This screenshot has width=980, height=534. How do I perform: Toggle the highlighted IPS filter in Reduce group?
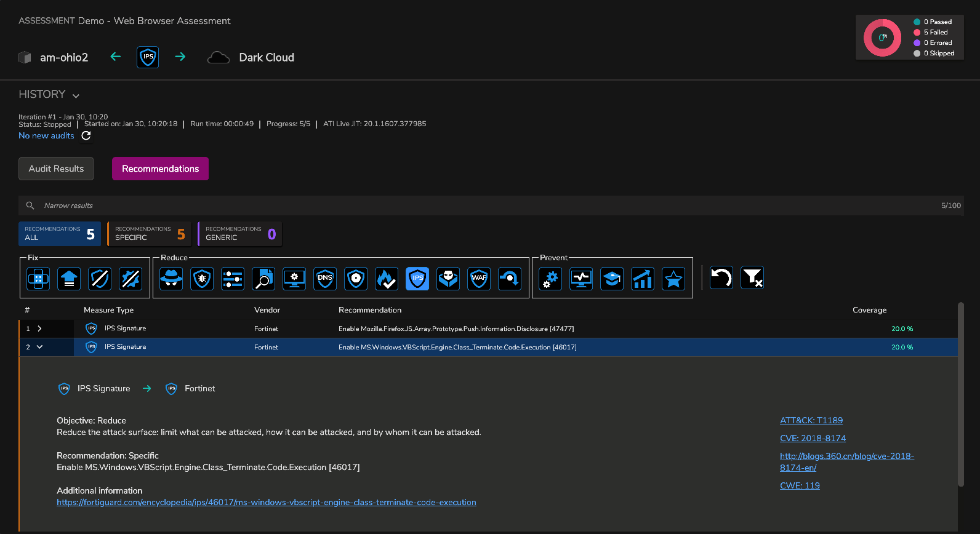click(x=417, y=279)
